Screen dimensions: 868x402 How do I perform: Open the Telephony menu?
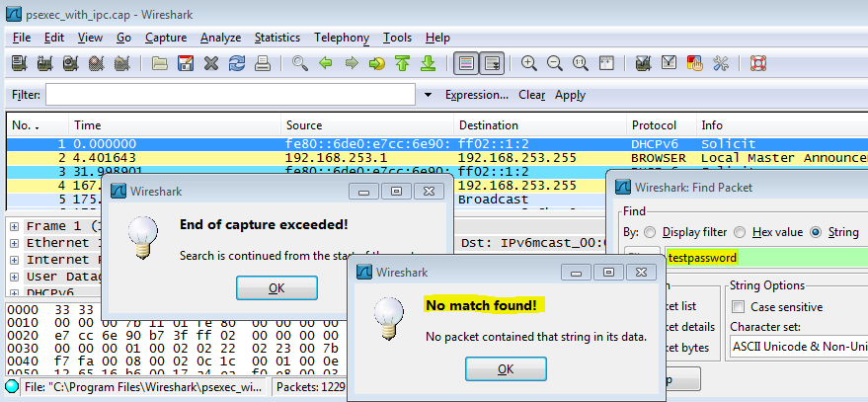342,38
